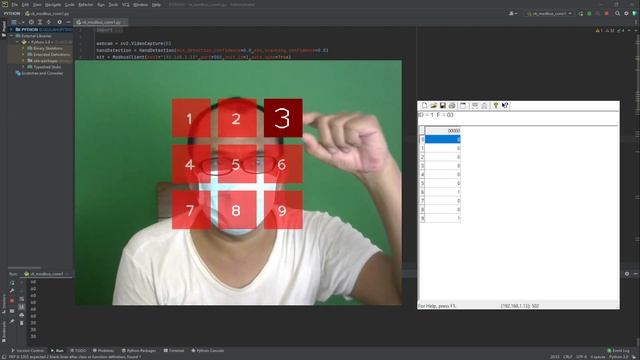Click the Connect icon in Modbus toolbar
The width and height of the screenshot is (640, 360).
tap(475, 106)
